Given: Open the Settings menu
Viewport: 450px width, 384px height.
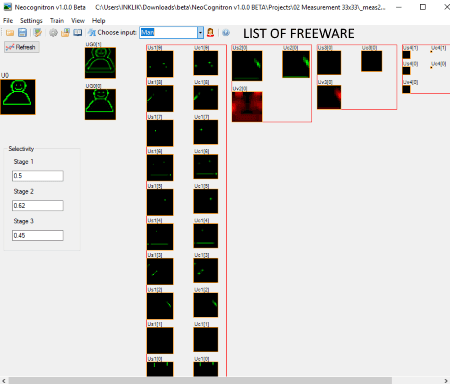Looking at the screenshot, I should (x=31, y=21).
